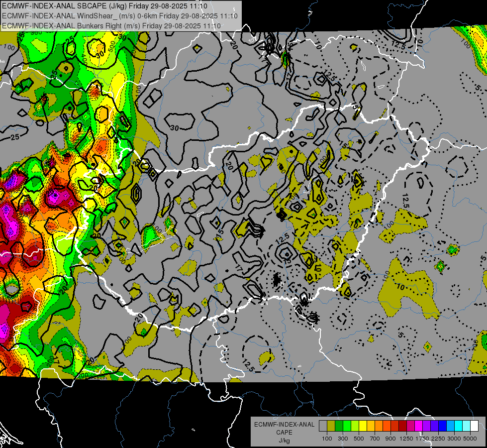Pick the dark red legend swatch
Screen dimensions: 487x448
(x=403, y=426)
